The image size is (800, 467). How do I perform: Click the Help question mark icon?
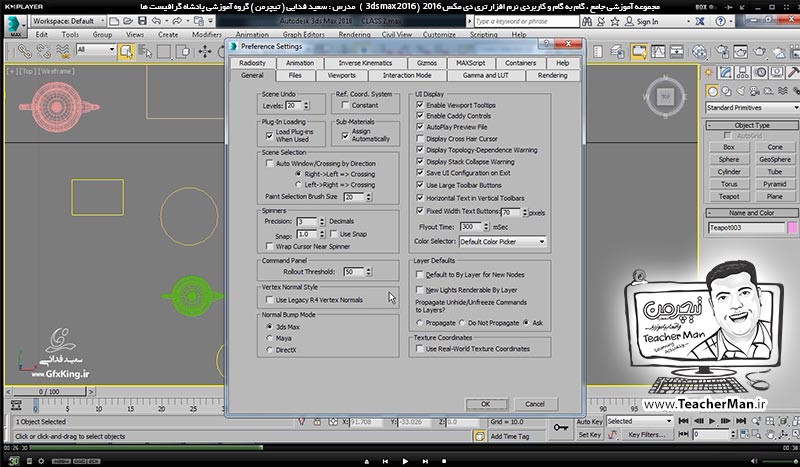[x=720, y=21]
